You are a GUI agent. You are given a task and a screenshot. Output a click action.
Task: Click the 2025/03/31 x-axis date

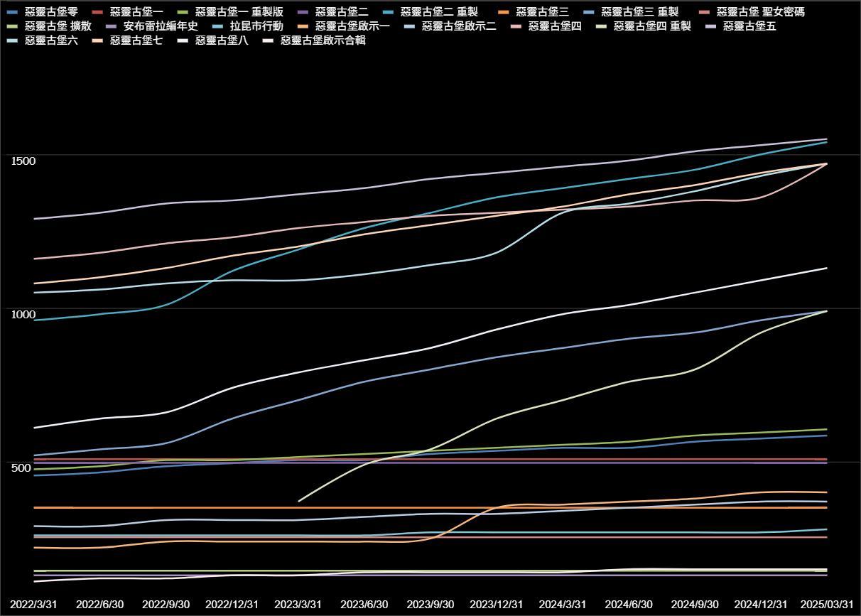point(827,604)
